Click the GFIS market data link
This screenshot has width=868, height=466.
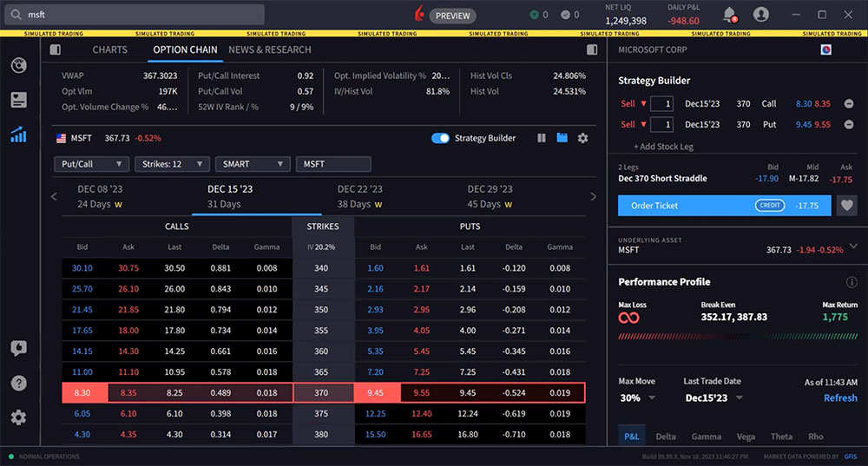click(x=851, y=456)
